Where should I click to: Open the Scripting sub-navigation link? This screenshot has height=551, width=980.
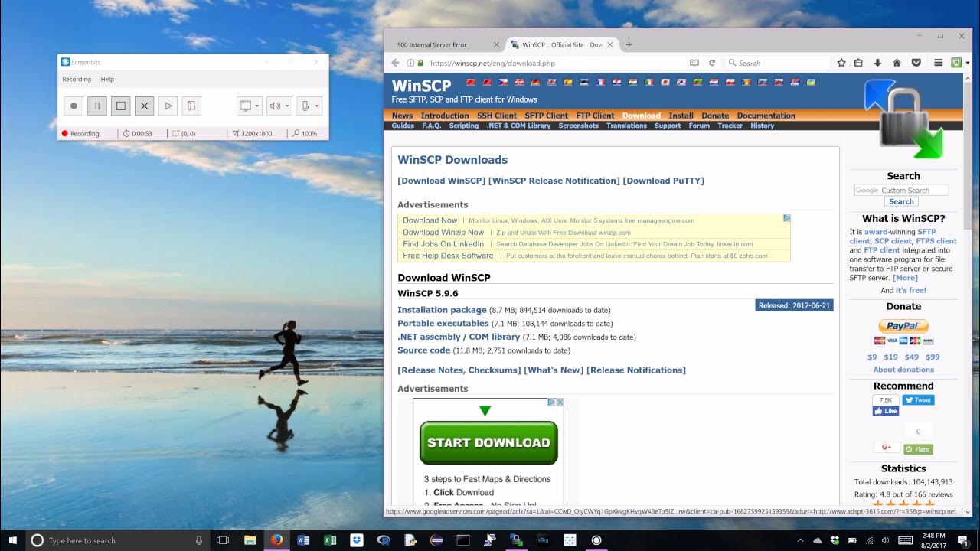click(x=463, y=126)
